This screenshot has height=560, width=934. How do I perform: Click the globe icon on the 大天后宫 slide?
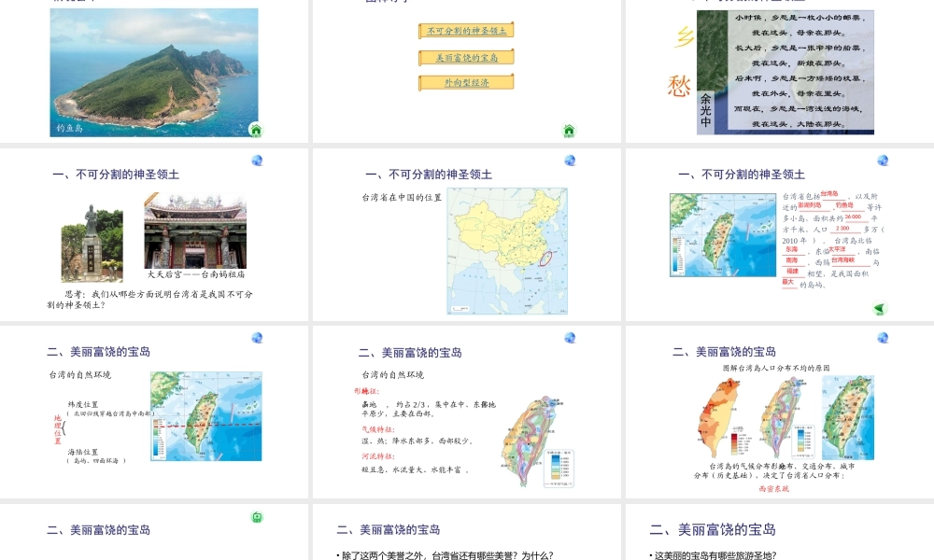pos(257,161)
